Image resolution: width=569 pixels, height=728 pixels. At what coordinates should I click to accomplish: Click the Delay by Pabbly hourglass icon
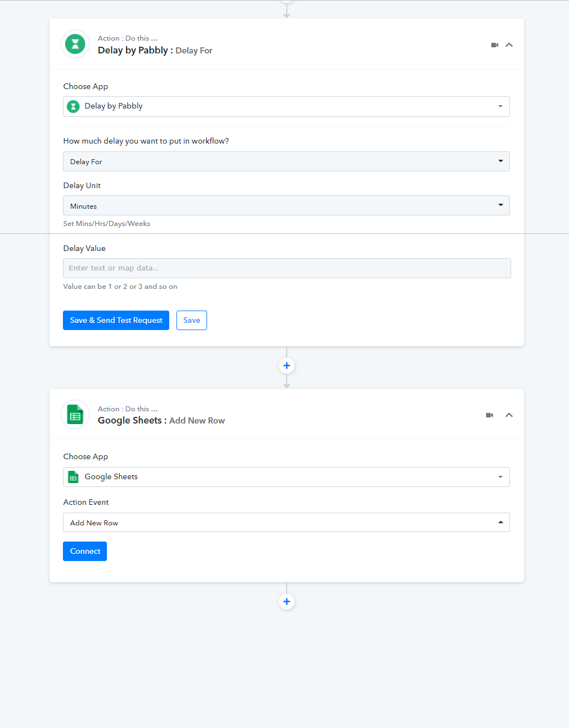[x=75, y=44]
